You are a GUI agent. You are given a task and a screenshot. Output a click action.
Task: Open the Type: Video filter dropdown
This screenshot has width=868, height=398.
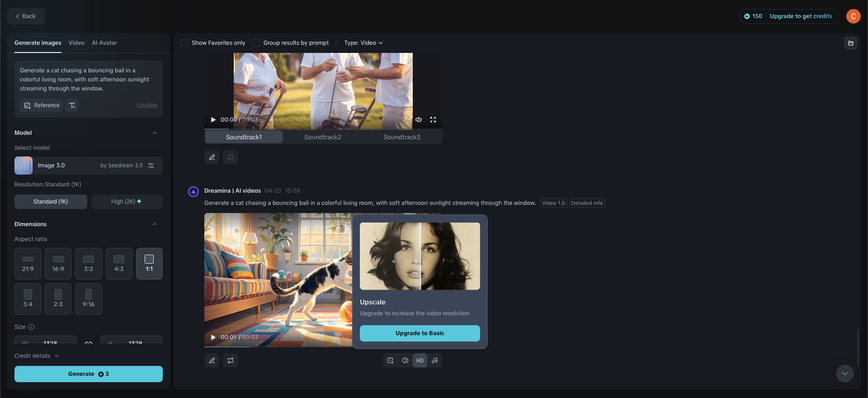(x=363, y=43)
